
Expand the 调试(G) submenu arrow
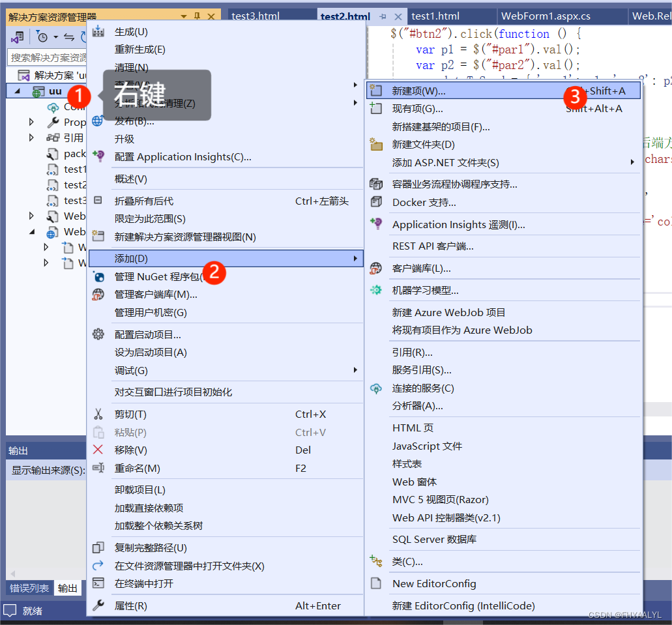(355, 370)
